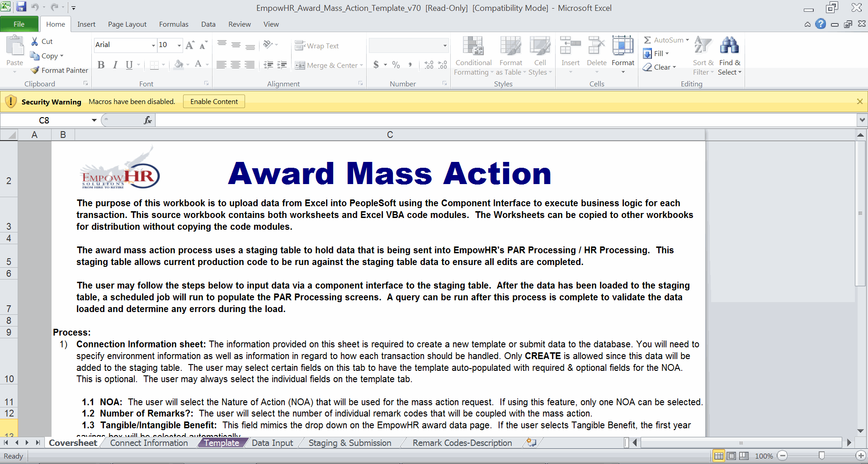Open the font size dropdown
868x464 pixels.
point(179,45)
